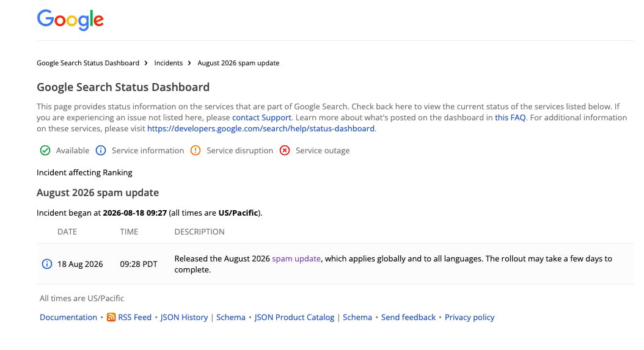Open the this FAQ link
The width and height of the screenshot is (644, 350).
[510, 117]
